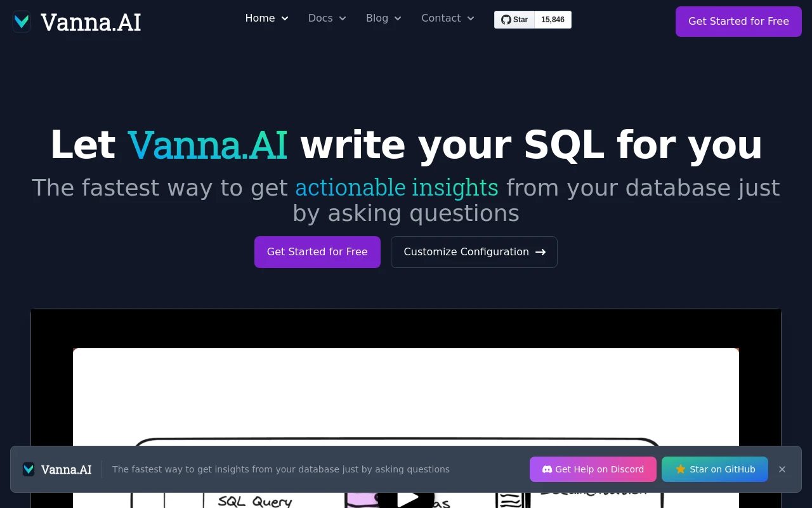Dismiss the bottom promotional banner
812x508 pixels.
coord(782,469)
